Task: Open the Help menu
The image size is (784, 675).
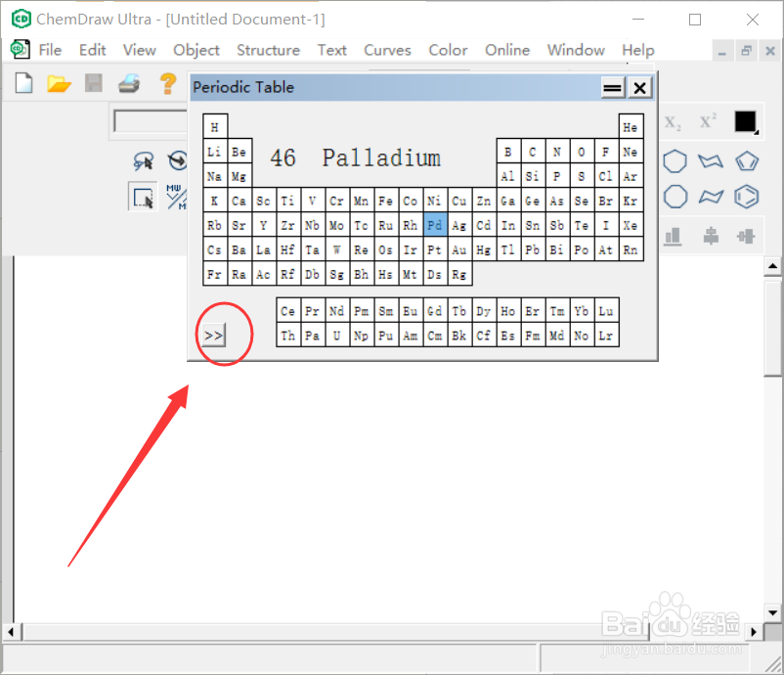Action: 638,50
